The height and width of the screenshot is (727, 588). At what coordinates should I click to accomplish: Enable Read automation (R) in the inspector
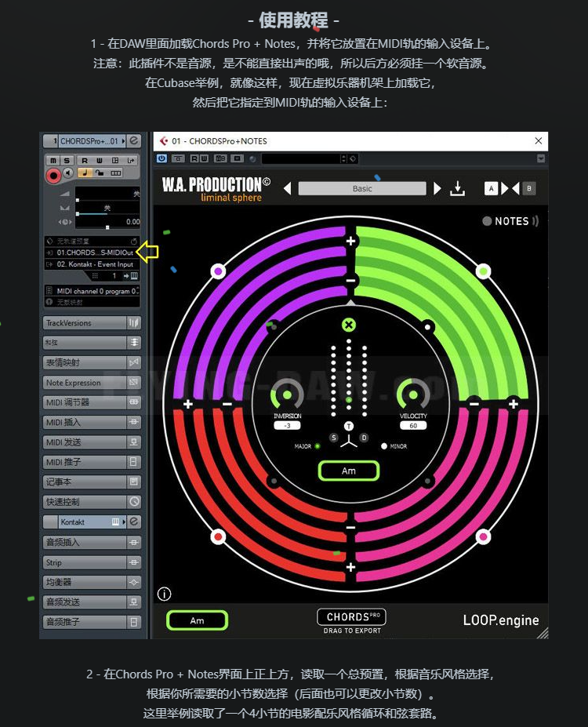(85, 160)
